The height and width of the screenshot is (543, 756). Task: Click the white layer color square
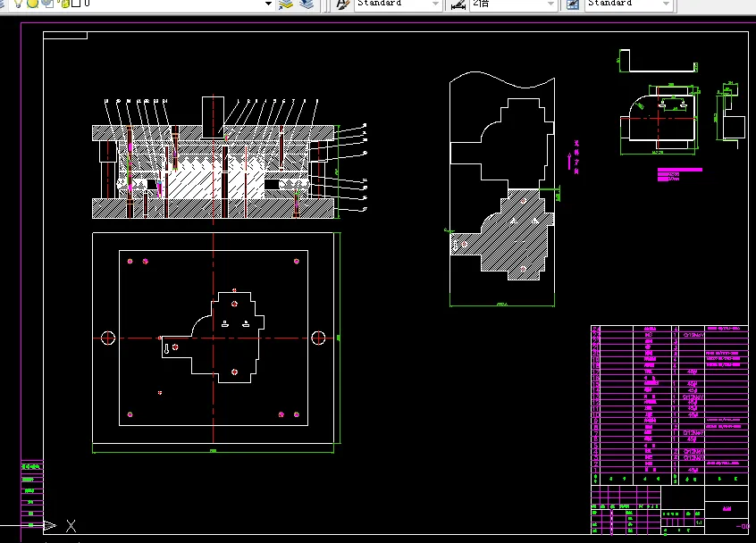click(76, 4)
